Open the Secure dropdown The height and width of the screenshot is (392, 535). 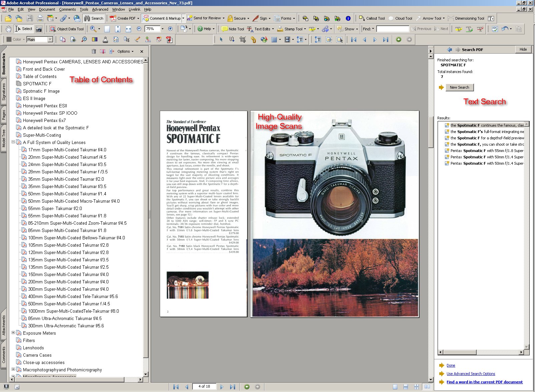coord(248,18)
